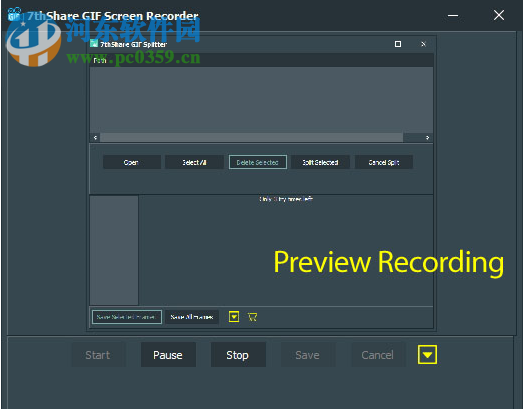Screen dimensions: 529x409
Task: Click the Delete Selected button
Action: point(257,162)
